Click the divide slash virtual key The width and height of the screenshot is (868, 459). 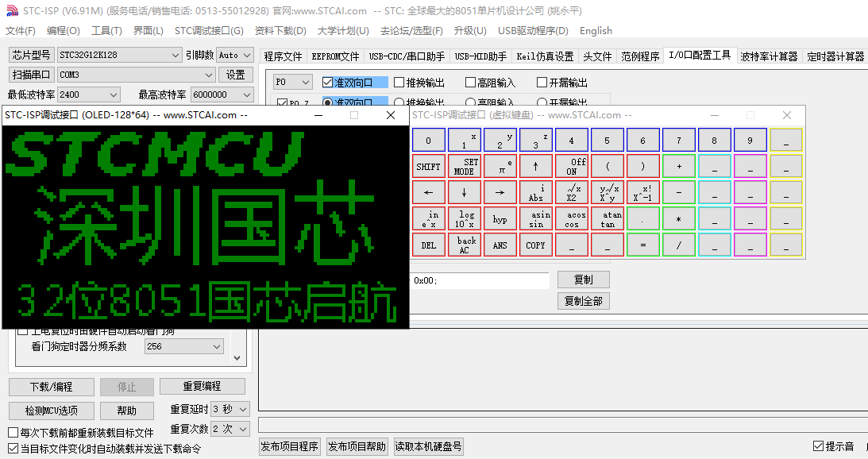coord(679,245)
